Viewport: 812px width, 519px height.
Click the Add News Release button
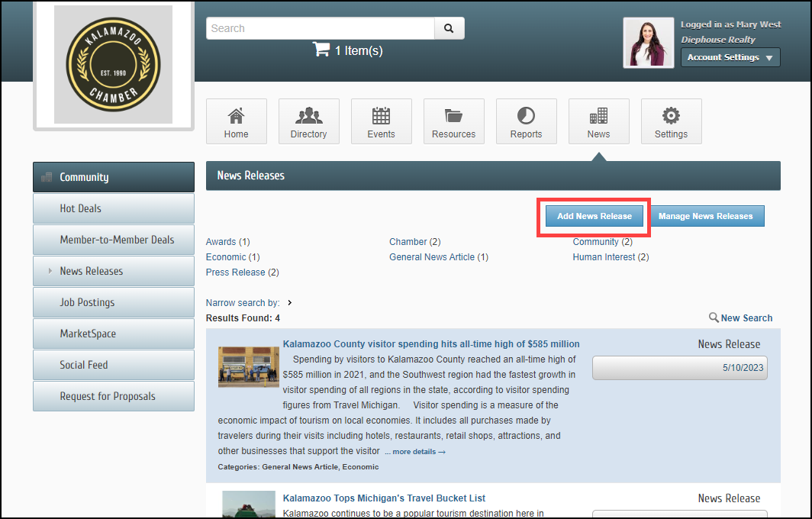(594, 216)
